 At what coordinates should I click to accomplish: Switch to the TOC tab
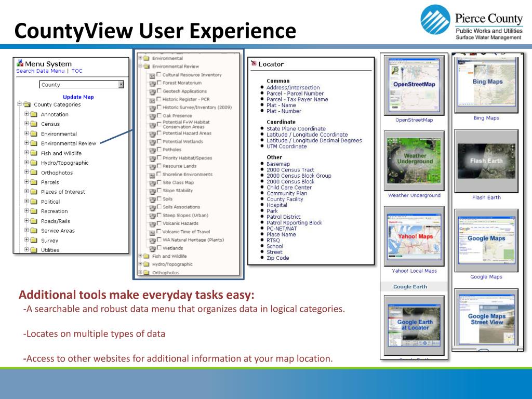click(77, 71)
